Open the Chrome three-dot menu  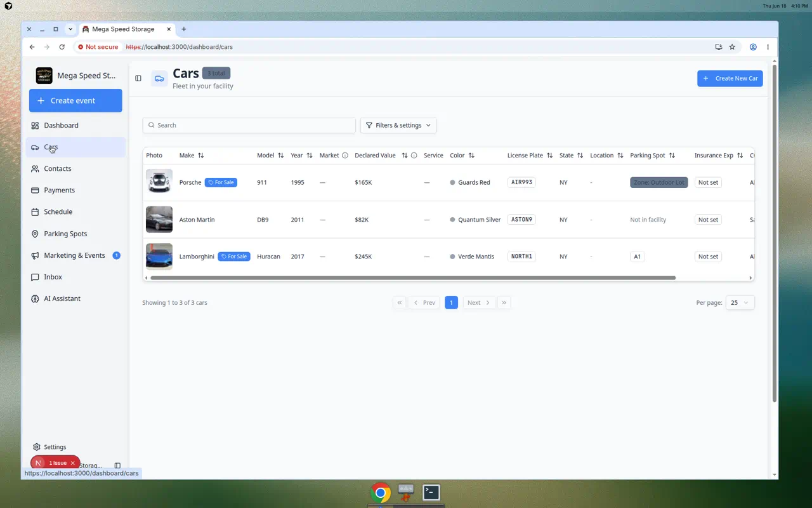coord(768,47)
